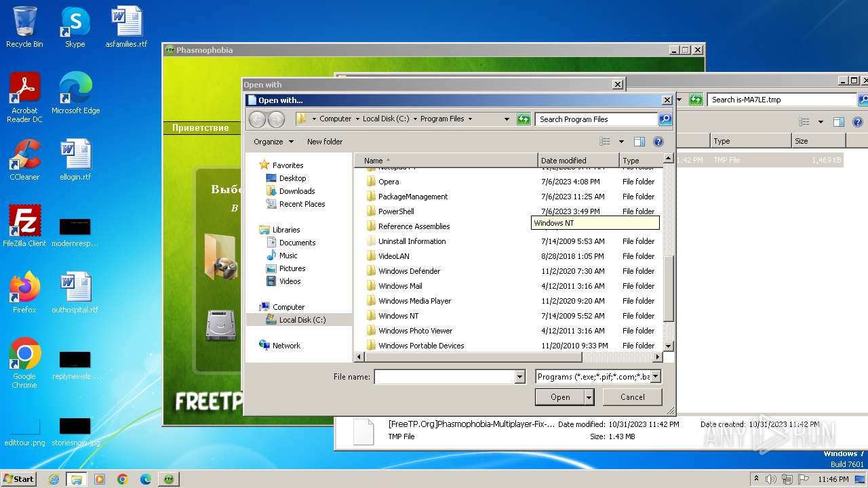Screen dimensions: 868x488
Task: Click the Start button
Action: [18, 479]
